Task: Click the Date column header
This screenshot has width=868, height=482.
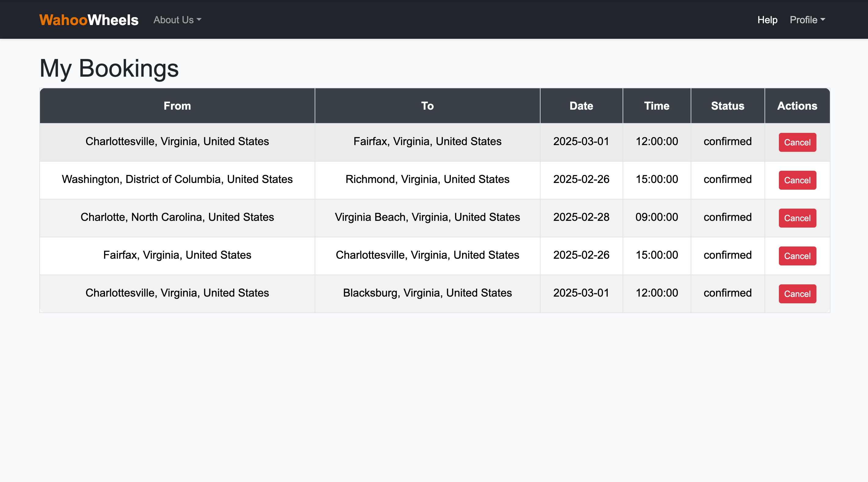Action: tap(581, 106)
